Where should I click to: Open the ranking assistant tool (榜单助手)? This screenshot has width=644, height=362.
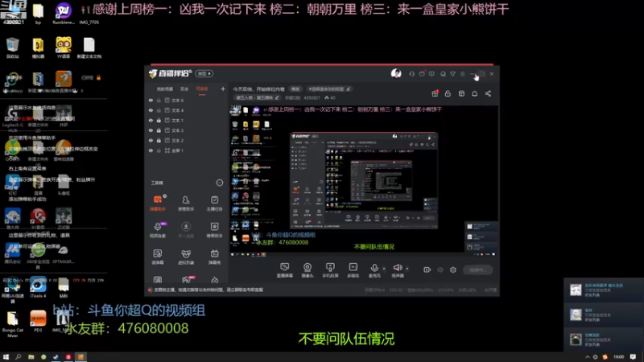[214, 230]
